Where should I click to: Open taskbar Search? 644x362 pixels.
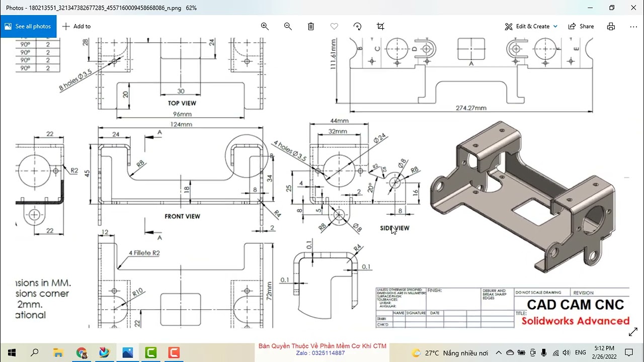point(35,352)
